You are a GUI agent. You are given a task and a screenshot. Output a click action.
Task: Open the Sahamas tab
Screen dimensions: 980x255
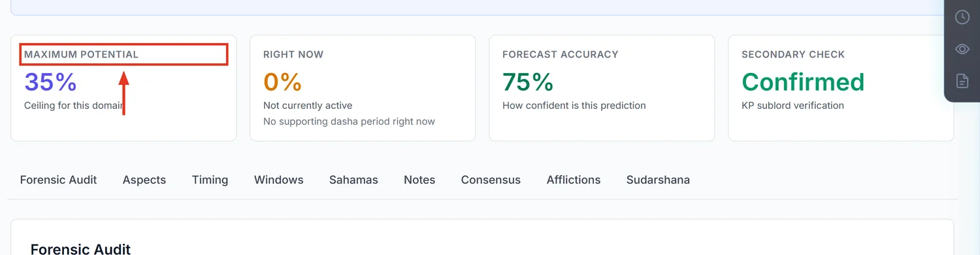point(353,180)
